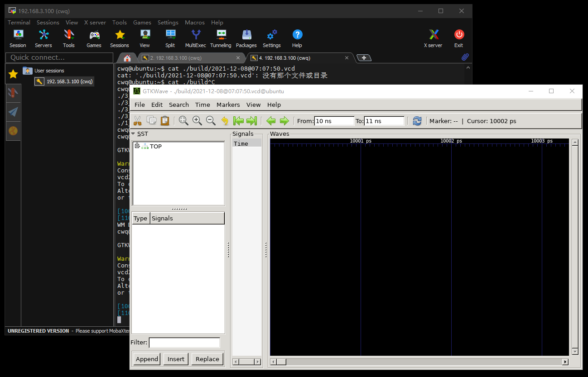Open the starred sessions sidebar tab in MobaXterm
This screenshot has height=377, width=588.
click(13, 74)
